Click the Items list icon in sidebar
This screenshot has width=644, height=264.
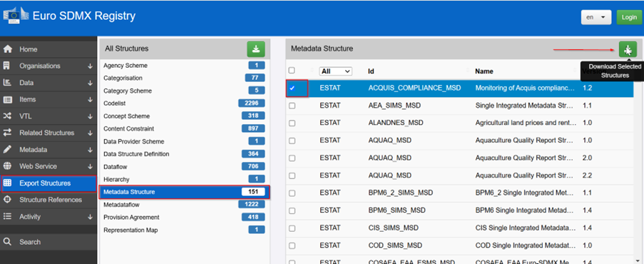pyautogui.click(x=7, y=99)
